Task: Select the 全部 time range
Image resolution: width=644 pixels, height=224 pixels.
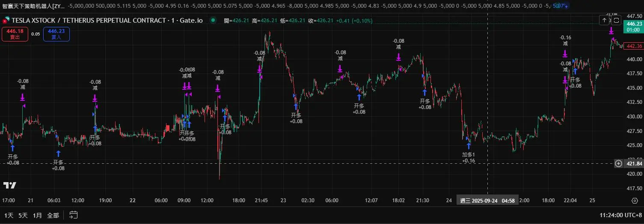Action: (x=53, y=215)
